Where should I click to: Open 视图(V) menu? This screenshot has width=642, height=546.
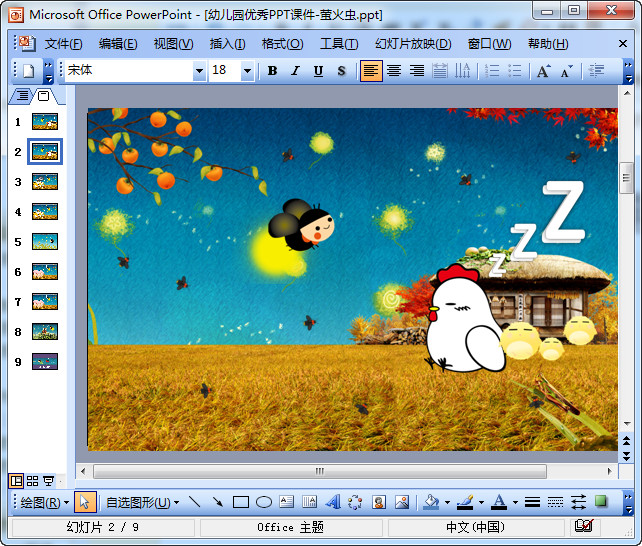point(173,43)
